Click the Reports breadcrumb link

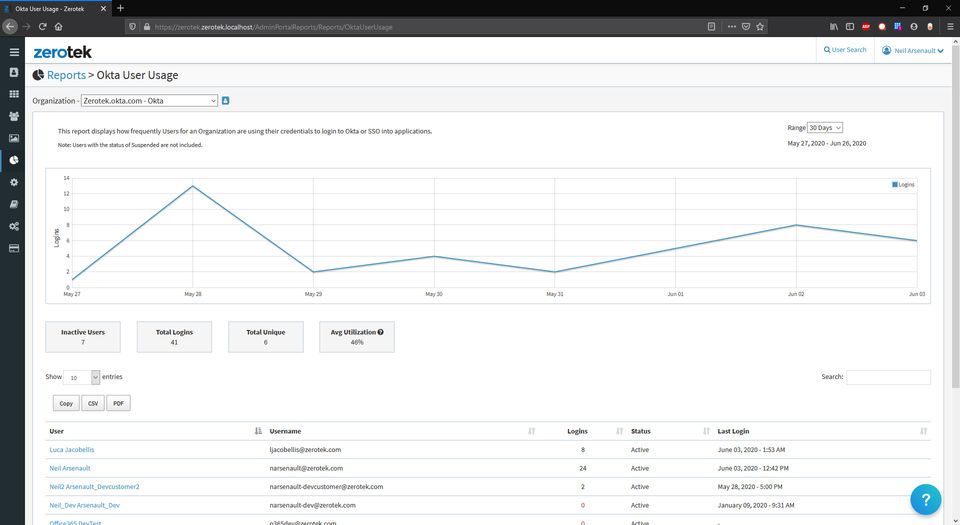pyautogui.click(x=66, y=75)
